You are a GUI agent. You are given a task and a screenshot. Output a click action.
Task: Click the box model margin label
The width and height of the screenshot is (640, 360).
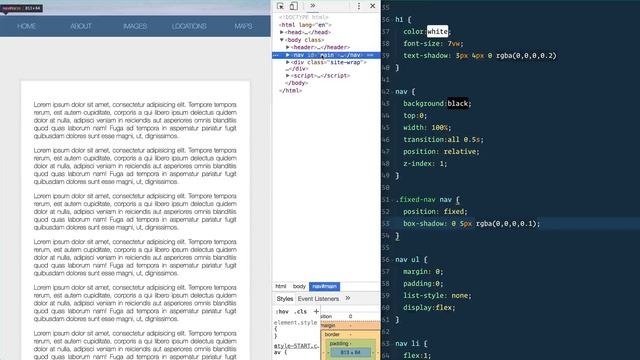328,326
